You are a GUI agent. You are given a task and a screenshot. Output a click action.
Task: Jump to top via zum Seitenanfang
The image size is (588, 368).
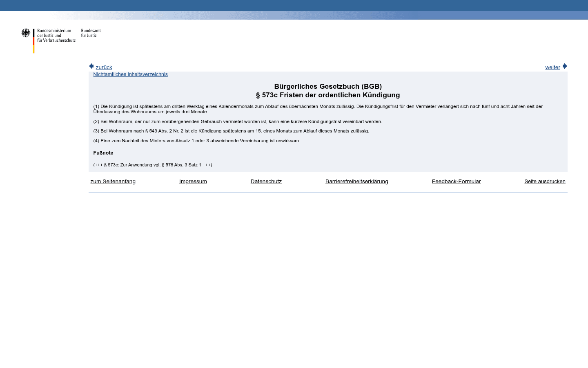113,182
